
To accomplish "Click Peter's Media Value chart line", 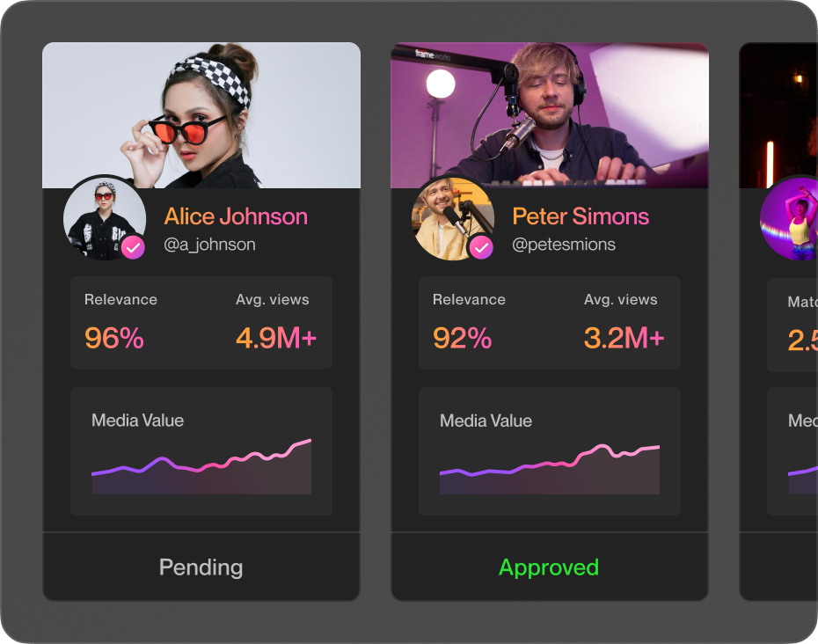I will pos(550,464).
